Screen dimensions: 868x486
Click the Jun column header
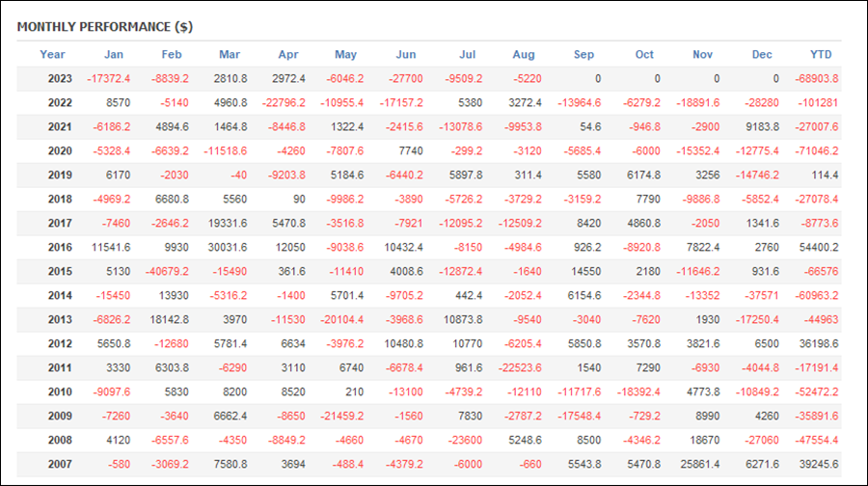point(405,54)
